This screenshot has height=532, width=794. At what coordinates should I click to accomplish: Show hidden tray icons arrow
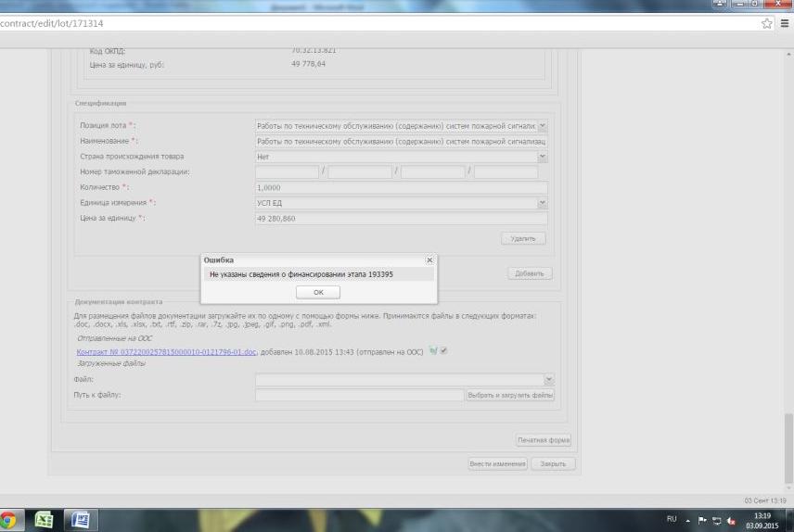(687, 520)
